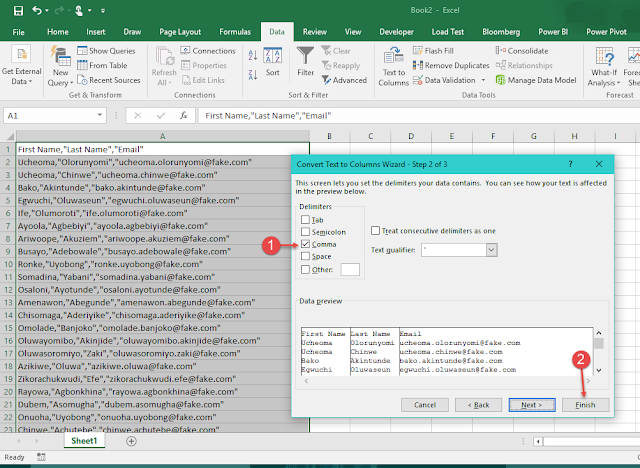Click the Refresh All button
Image resolution: width=640 pixels, height=468 pixels.
(x=164, y=66)
